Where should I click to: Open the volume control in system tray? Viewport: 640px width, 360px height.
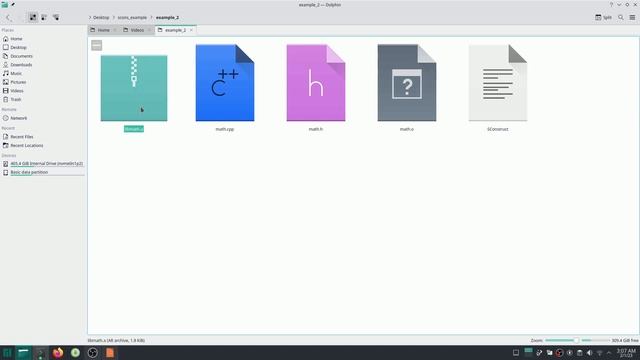(589, 353)
